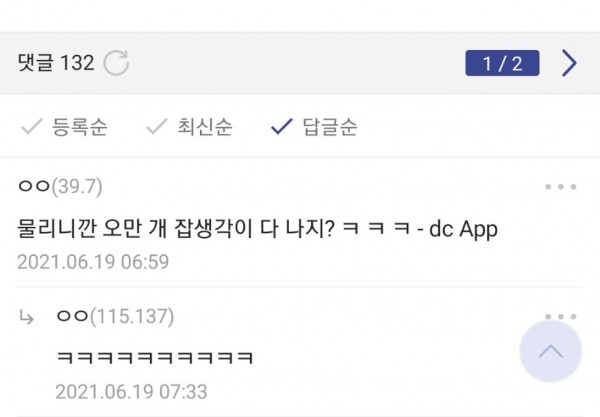This screenshot has width=600, height=417.
Task: Click the reply arrow icon beside ㅇㅇ(115.137)
Action: click(26, 317)
